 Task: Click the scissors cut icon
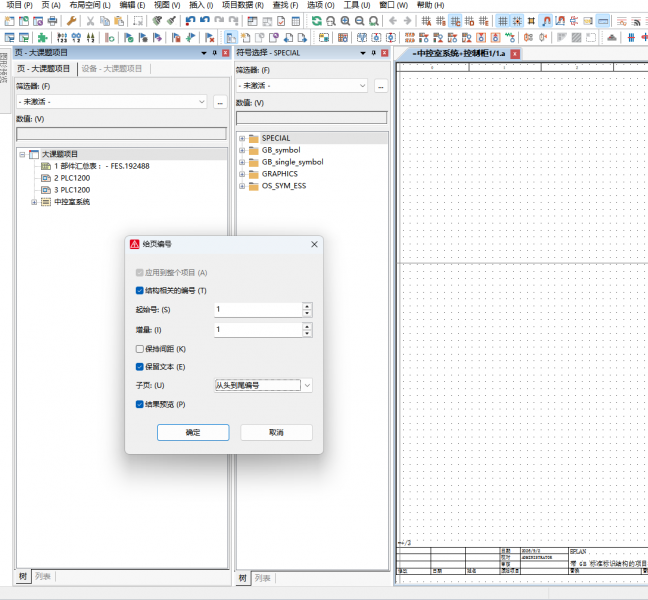(90, 21)
